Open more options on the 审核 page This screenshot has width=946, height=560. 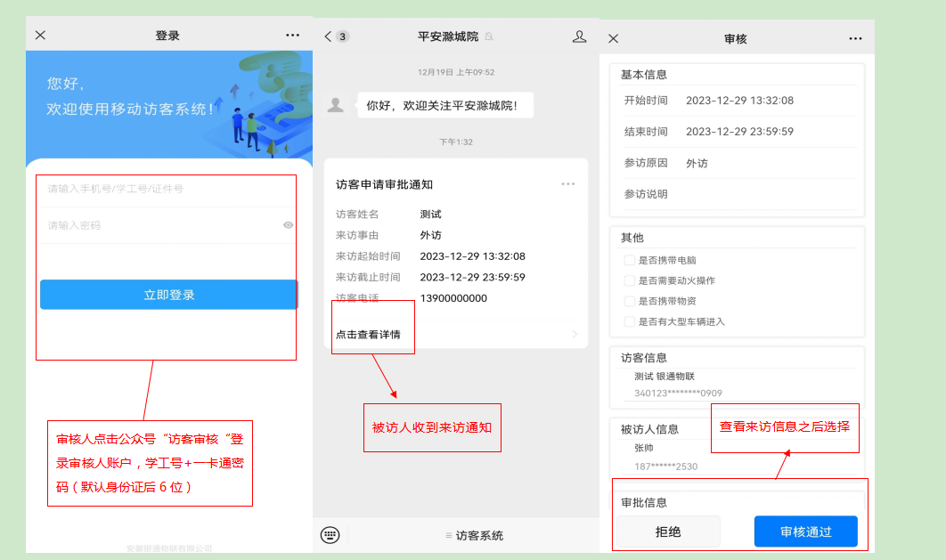[x=855, y=38]
